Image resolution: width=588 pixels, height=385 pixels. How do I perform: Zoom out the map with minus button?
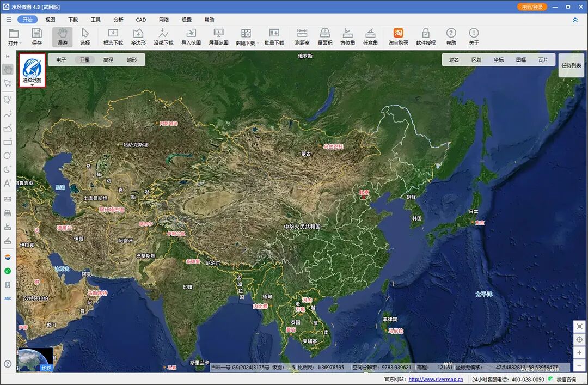(x=579, y=365)
